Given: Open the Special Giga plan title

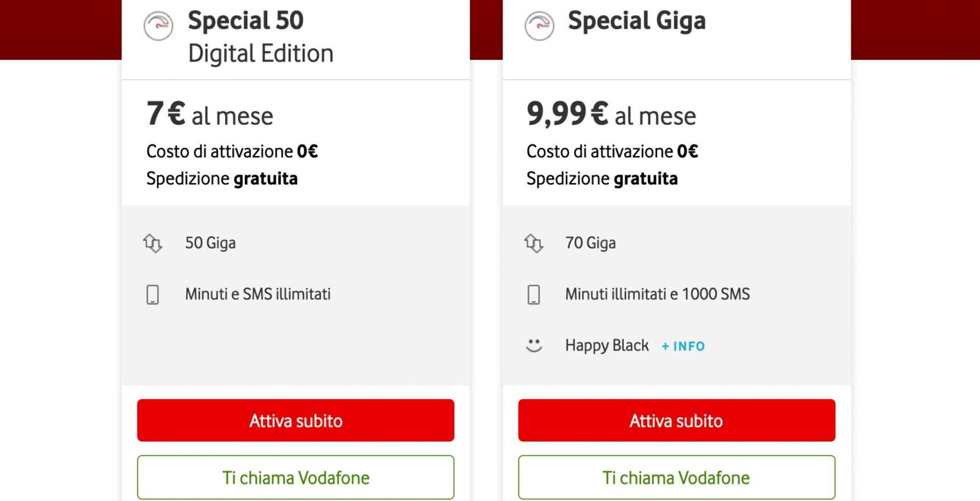Looking at the screenshot, I should [x=636, y=21].
